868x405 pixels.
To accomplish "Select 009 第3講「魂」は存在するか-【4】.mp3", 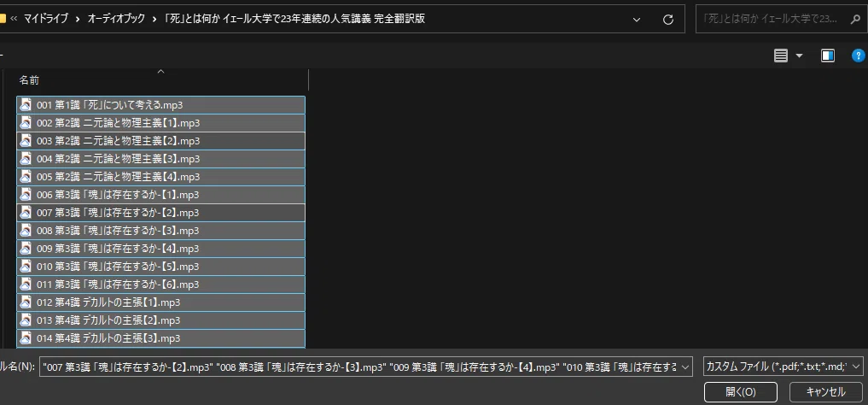I will click(160, 248).
